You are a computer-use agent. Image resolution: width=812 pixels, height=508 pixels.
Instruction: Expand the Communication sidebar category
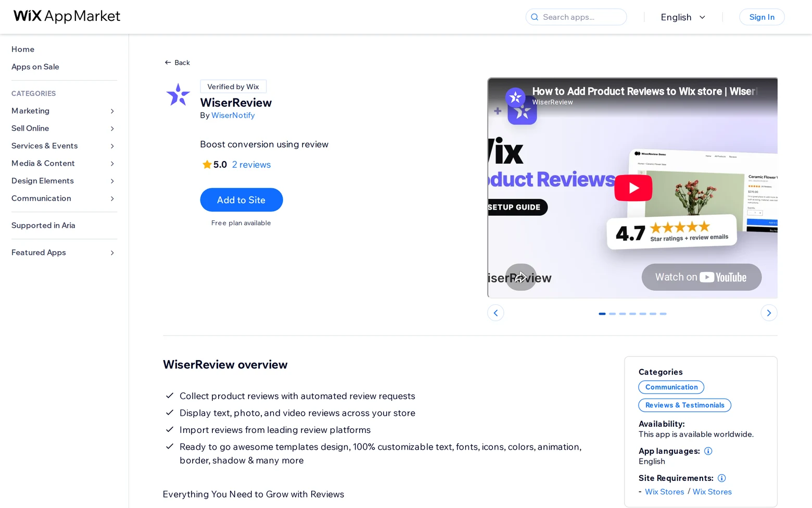coord(64,199)
